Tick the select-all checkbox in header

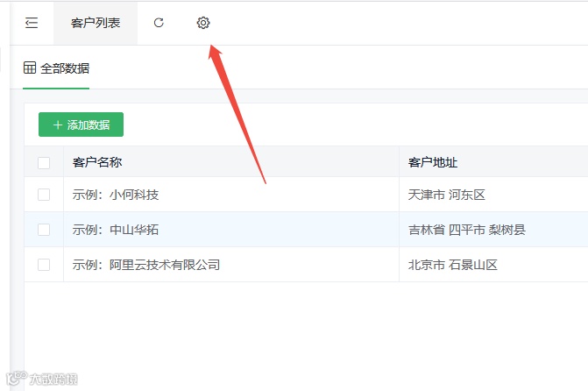click(44, 163)
